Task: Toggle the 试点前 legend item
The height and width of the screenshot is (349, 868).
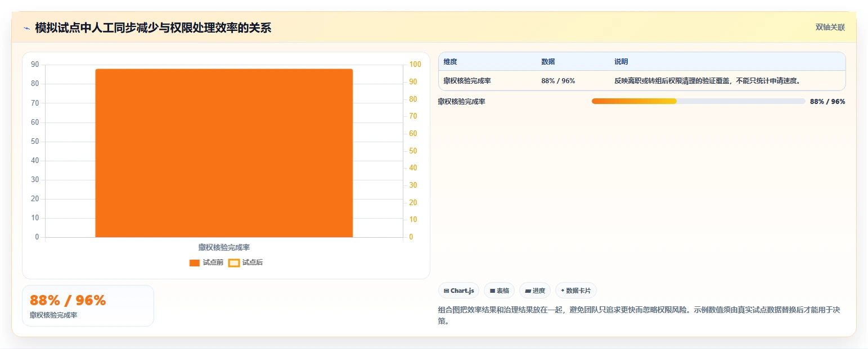Action: [x=206, y=262]
